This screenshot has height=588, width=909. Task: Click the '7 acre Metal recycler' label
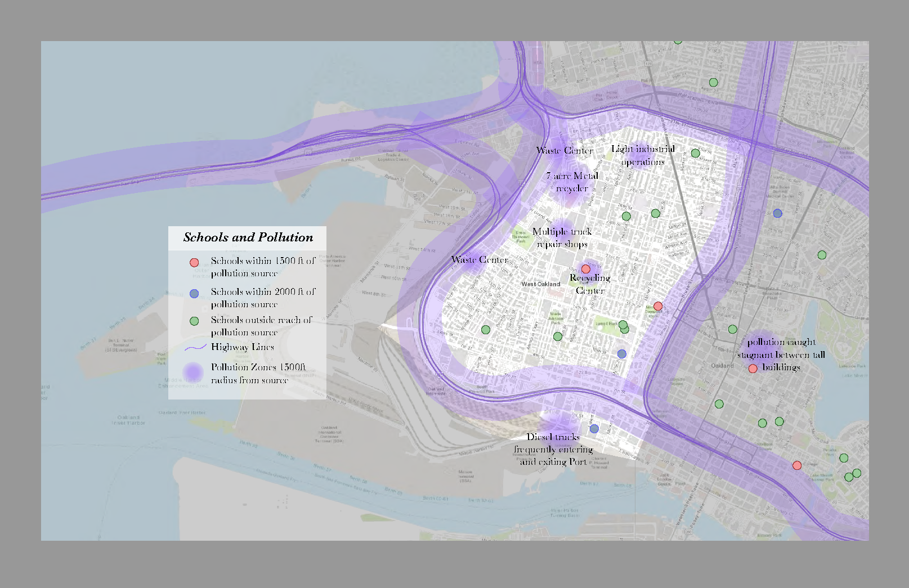572,182
